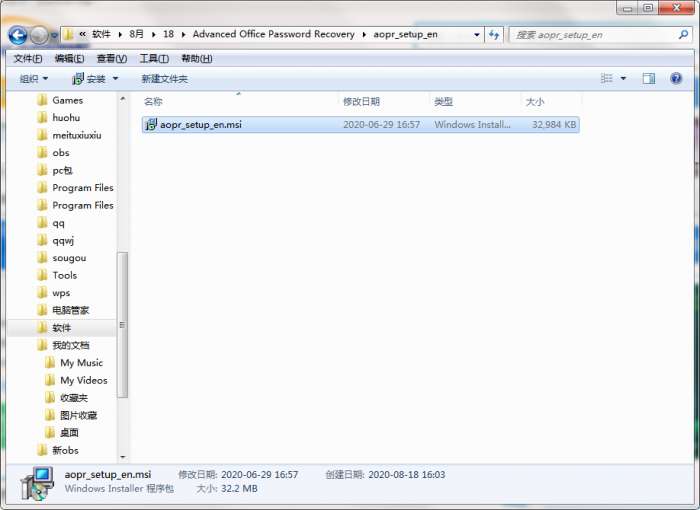Sort by 名称 column header
The height and width of the screenshot is (510, 700).
point(153,102)
